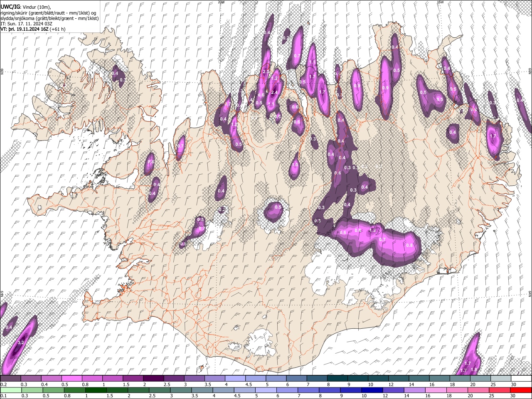
Task: Select the upper legend swatch between 8 and 9
Action: (x=337, y=379)
